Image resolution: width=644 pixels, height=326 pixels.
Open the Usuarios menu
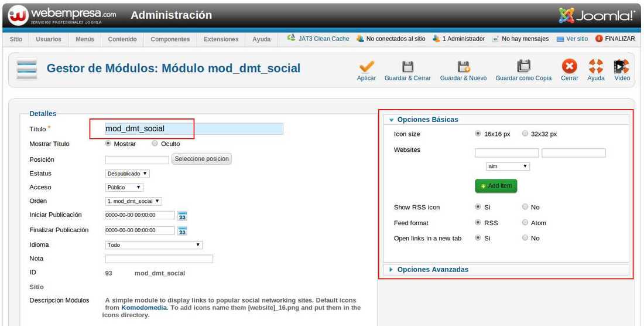[x=49, y=39]
